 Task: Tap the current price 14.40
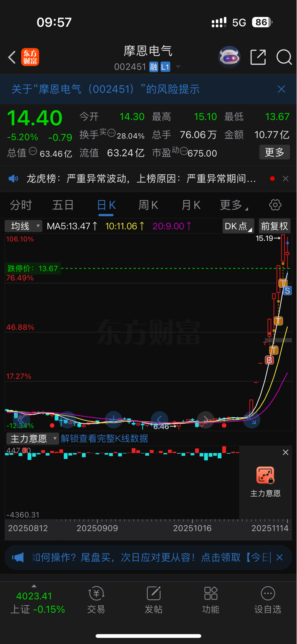pyautogui.click(x=34, y=118)
